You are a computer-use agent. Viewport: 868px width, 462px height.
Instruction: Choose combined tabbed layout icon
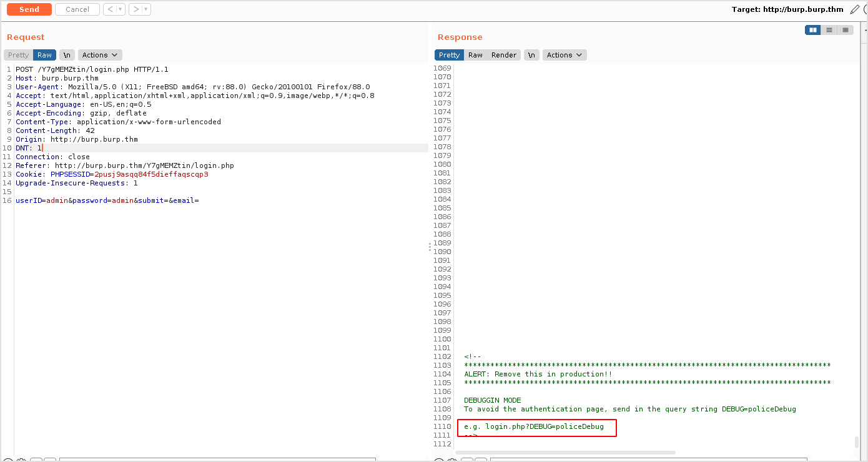846,30
